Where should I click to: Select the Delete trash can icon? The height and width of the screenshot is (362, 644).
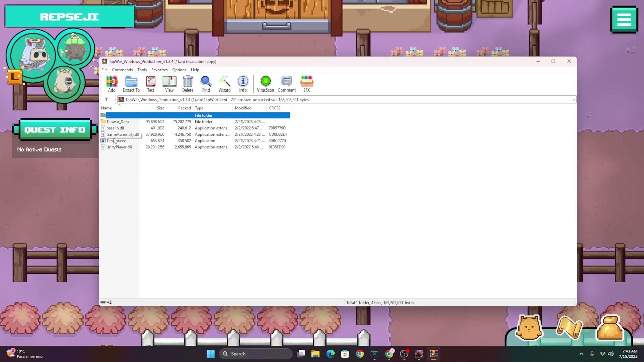coord(188,84)
